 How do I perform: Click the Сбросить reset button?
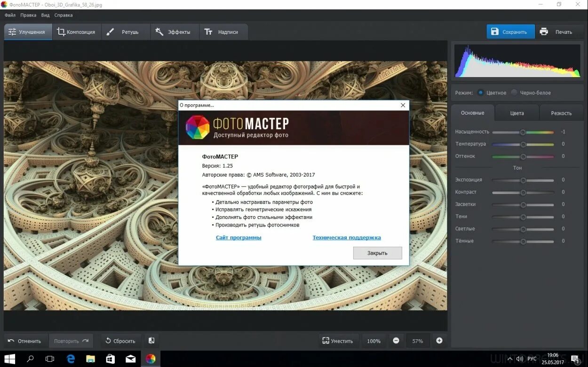pyautogui.click(x=120, y=341)
